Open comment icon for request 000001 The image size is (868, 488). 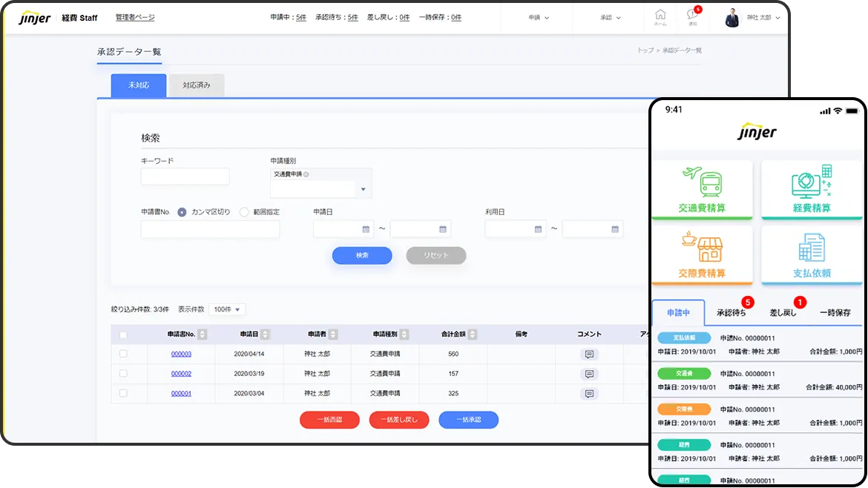click(589, 393)
